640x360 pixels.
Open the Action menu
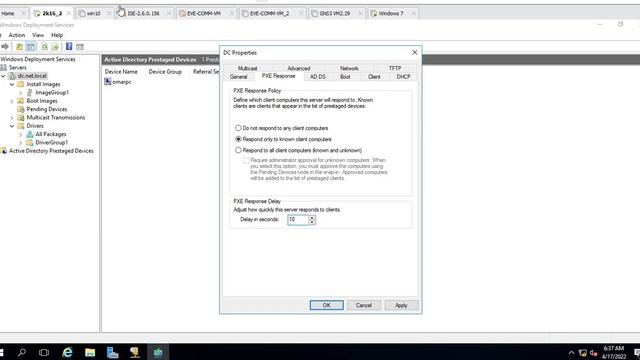point(17,35)
